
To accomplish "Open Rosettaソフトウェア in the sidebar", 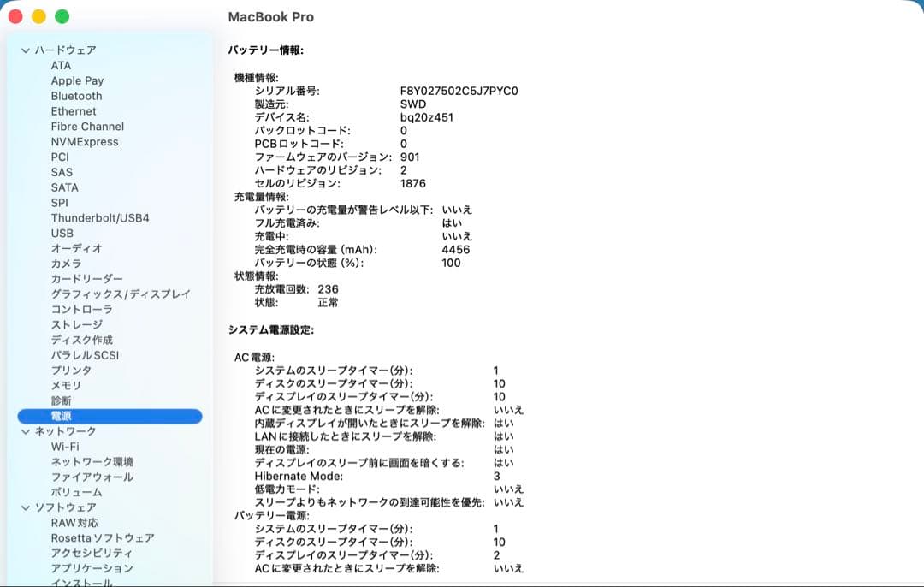I will (x=103, y=538).
